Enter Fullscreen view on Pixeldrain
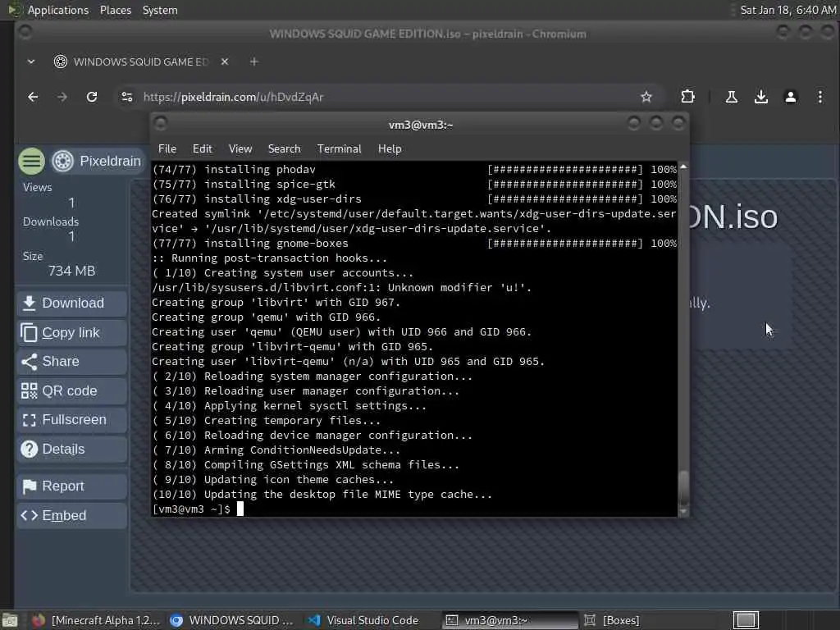 click(x=72, y=420)
